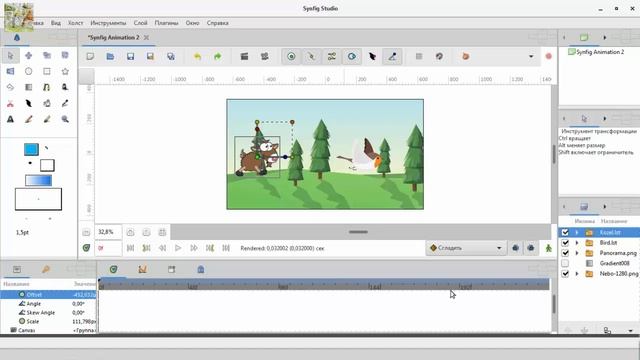Select the Width tool
The width and height of the screenshot is (640, 360).
29,104
